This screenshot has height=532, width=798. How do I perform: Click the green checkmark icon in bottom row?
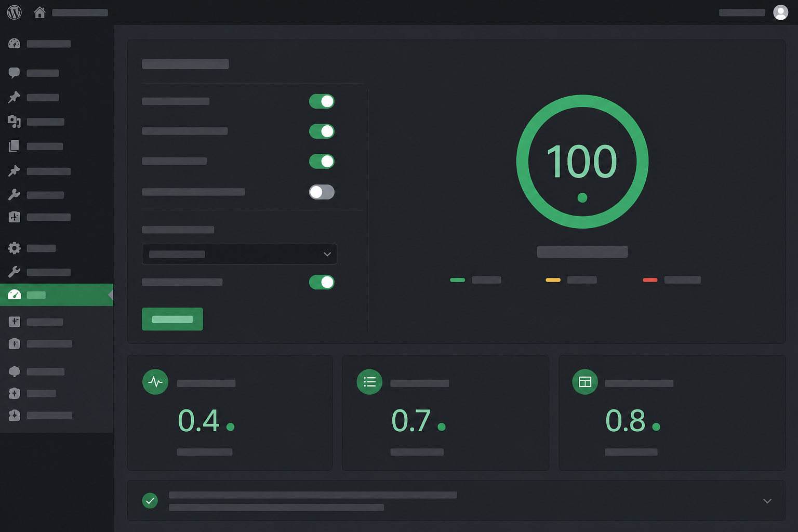[x=150, y=501]
